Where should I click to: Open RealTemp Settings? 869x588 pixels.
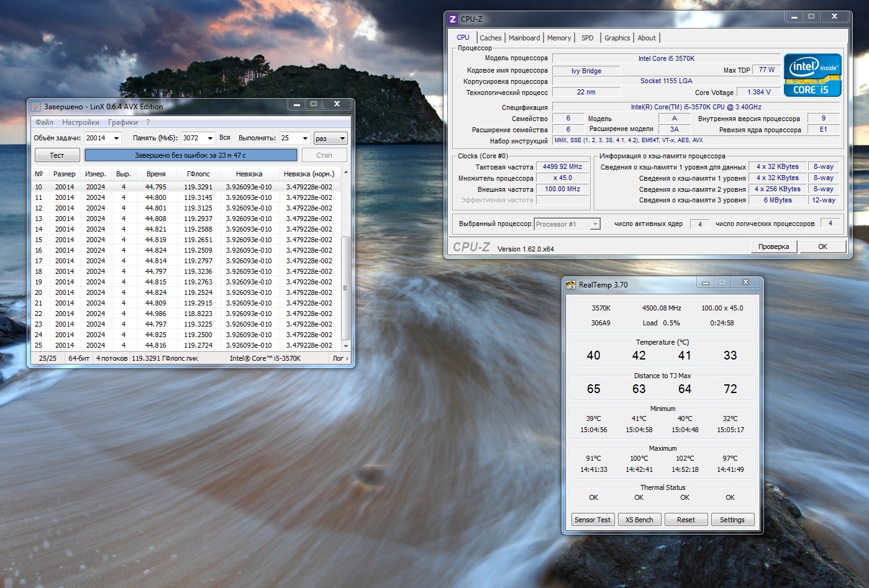pyautogui.click(x=732, y=520)
